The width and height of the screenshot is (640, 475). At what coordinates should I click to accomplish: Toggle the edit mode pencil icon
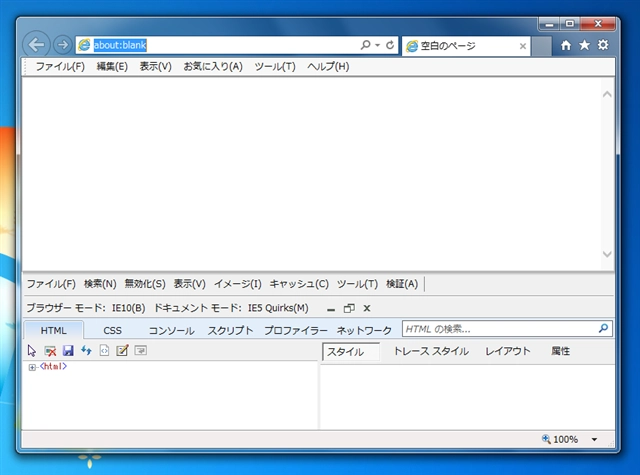(x=122, y=351)
